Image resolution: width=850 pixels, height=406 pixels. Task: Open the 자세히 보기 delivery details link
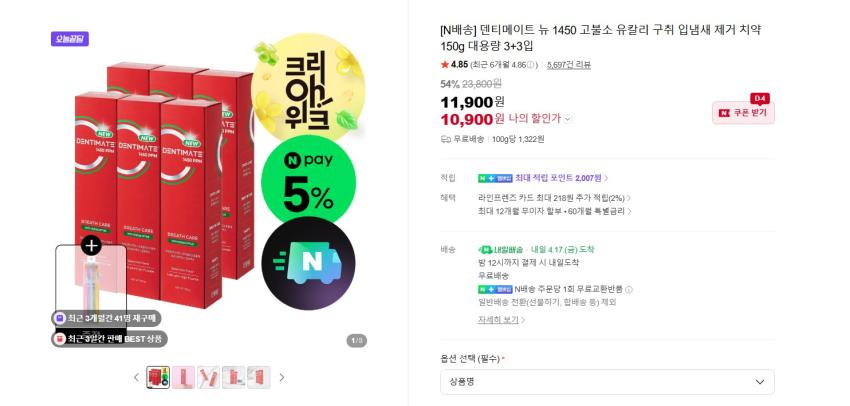click(x=501, y=320)
